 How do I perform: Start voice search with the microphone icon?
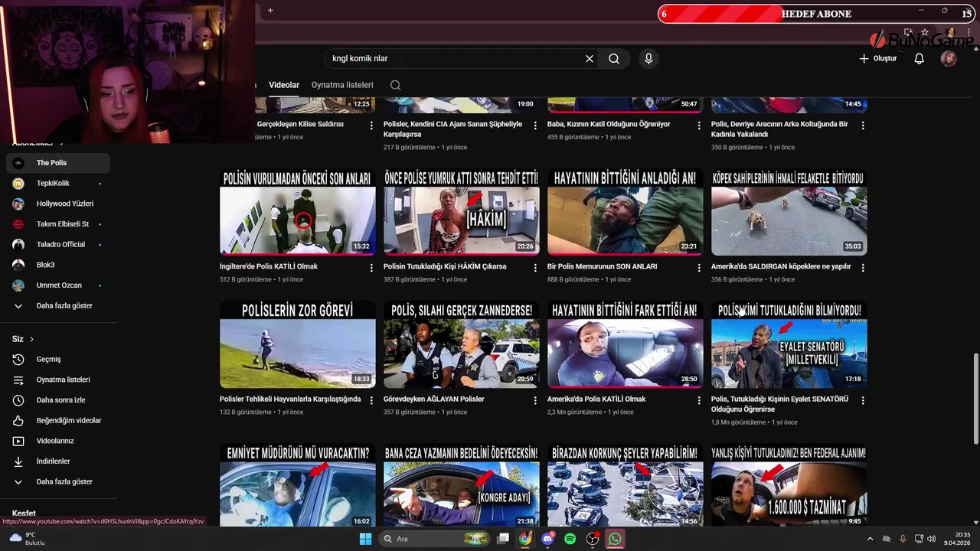(648, 59)
